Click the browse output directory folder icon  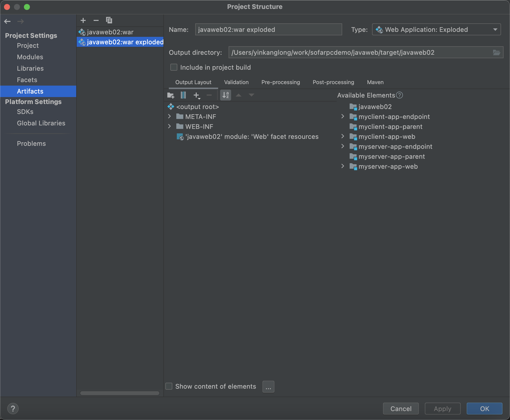tap(496, 52)
